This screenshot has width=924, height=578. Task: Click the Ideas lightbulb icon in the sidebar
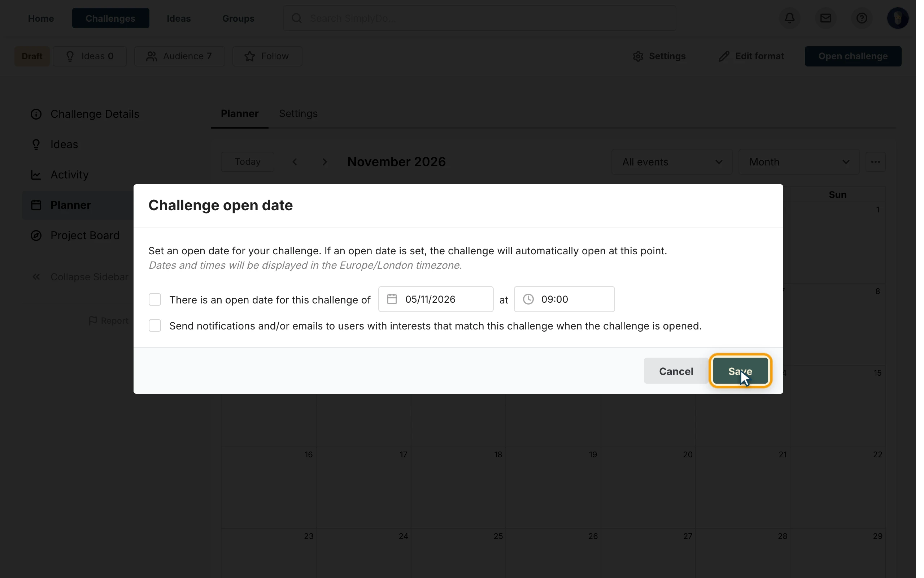click(x=36, y=144)
